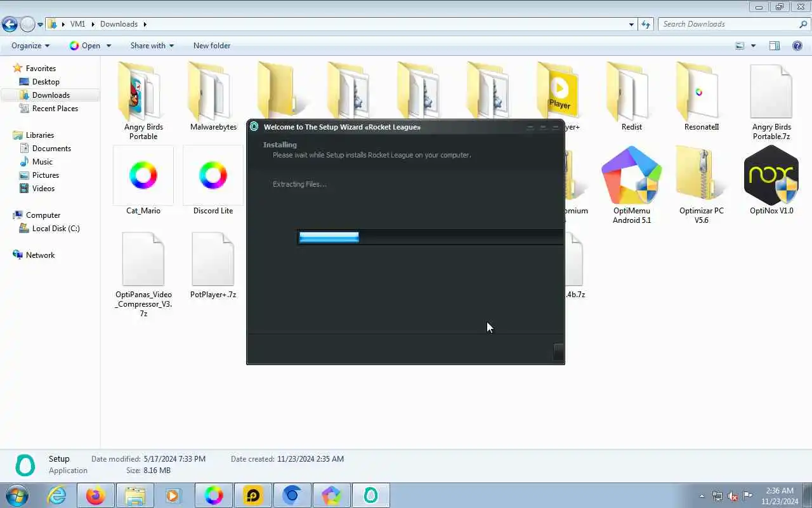Viewport: 812px width, 508px height.
Task: Select the OptiMemu Android 5.1 installer
Action: pyautogui.click(x=632, y=184)
